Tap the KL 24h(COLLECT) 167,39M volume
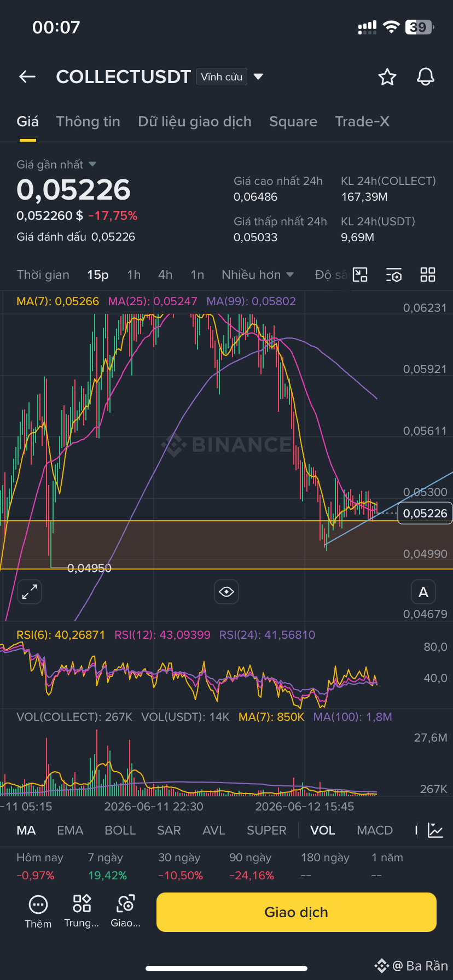Screen dimensions: 453x980 (388, 189)
